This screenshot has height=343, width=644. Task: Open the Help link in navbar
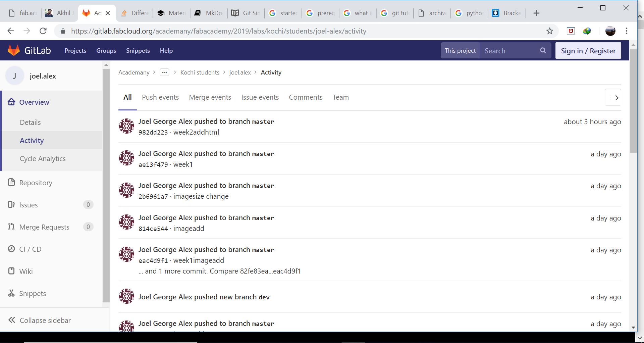166,51
